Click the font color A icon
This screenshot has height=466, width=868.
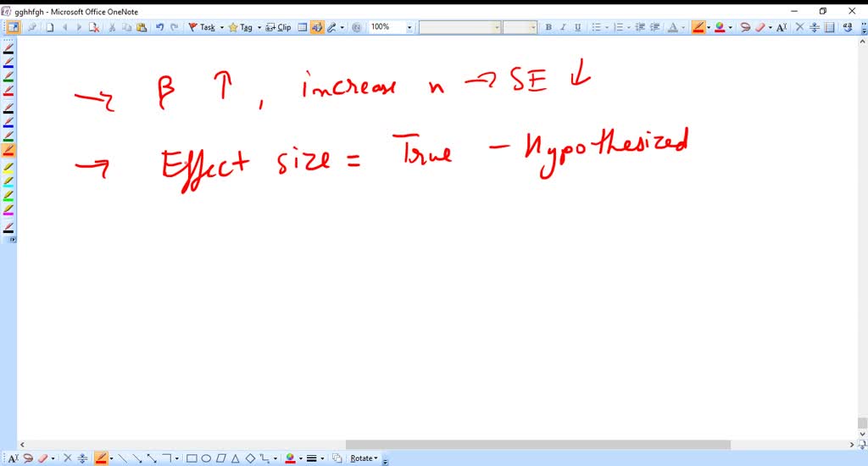672,27
